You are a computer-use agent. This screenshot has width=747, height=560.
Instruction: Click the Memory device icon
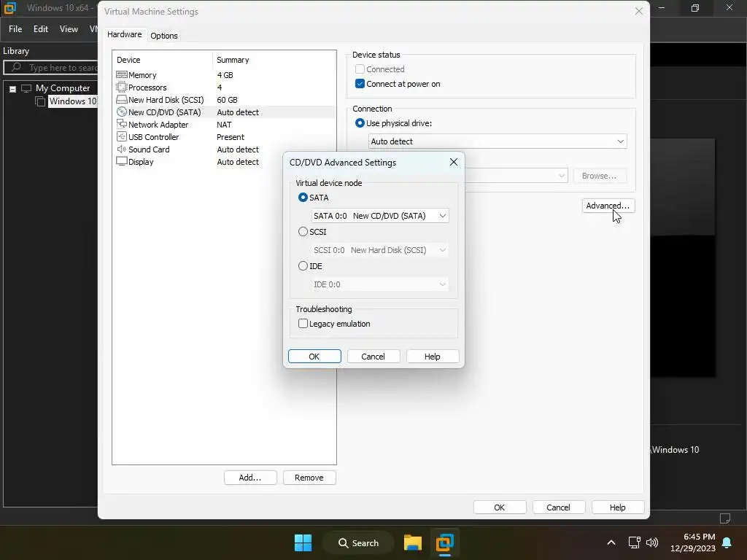coord(122,75)
